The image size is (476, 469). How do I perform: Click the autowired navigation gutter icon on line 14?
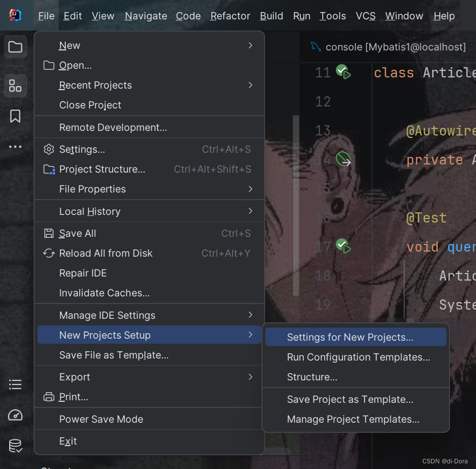(x=343, y=159)
